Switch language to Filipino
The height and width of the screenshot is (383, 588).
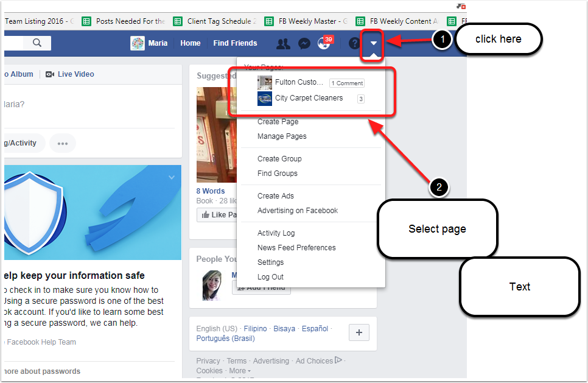(x=256, y=329)
